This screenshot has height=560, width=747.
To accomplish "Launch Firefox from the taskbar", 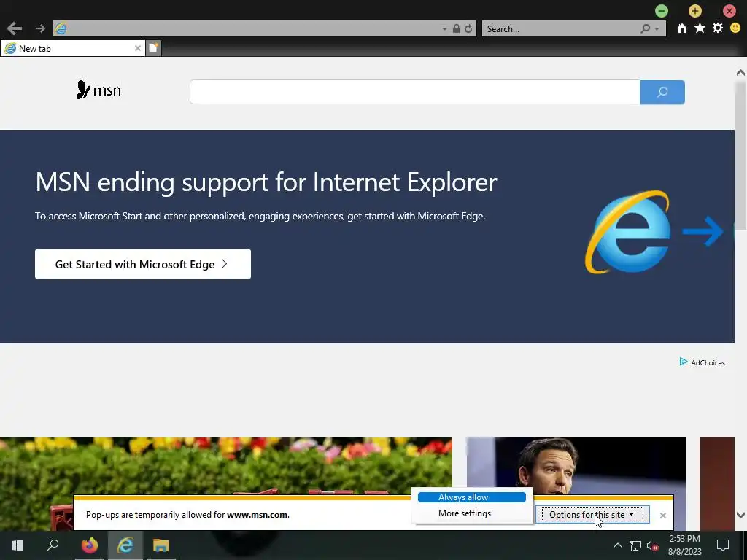I will [x=89, y=545].
